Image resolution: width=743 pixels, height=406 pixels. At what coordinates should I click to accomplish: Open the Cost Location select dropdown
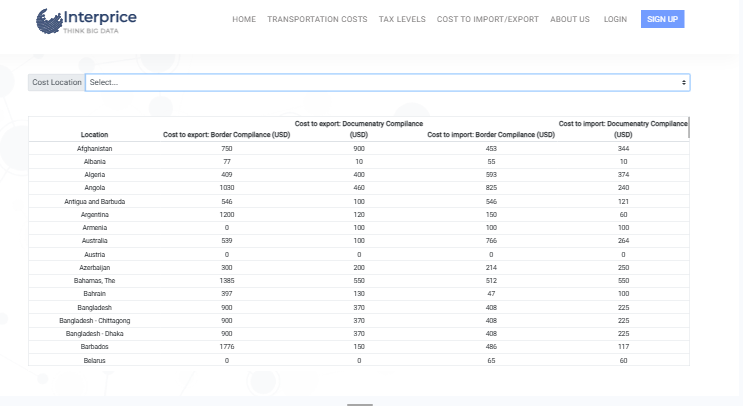(388, 82)
